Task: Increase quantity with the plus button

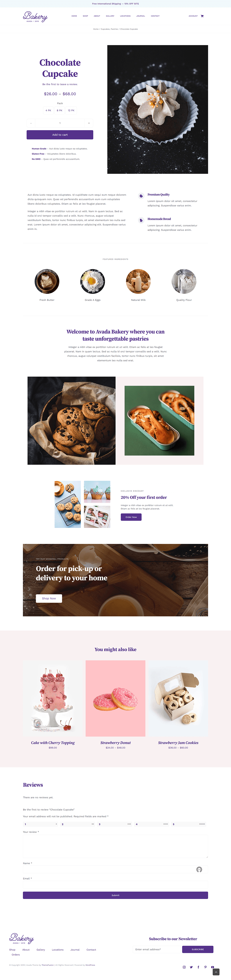Action: tap(89, 123)
